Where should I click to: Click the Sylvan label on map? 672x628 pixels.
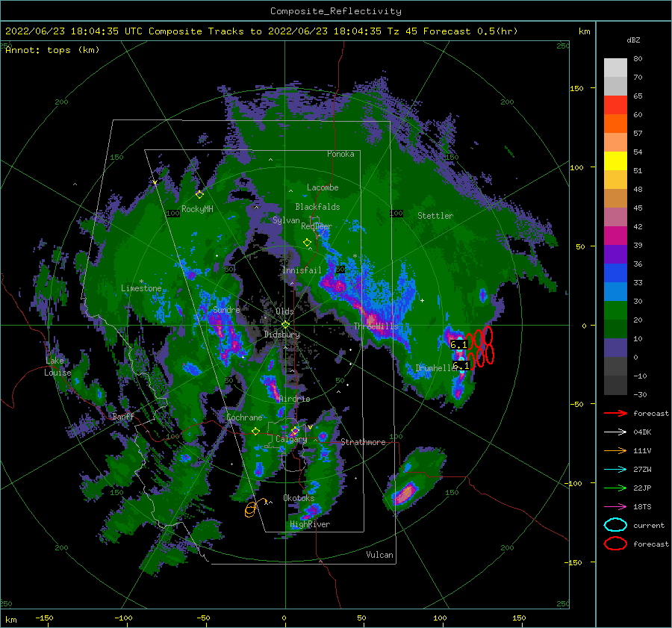[286, 220]
